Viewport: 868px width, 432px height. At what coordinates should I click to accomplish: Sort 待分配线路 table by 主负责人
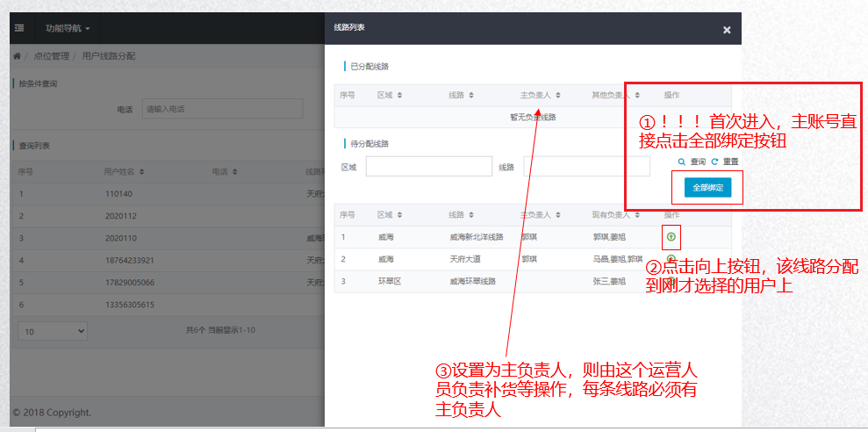558,215
